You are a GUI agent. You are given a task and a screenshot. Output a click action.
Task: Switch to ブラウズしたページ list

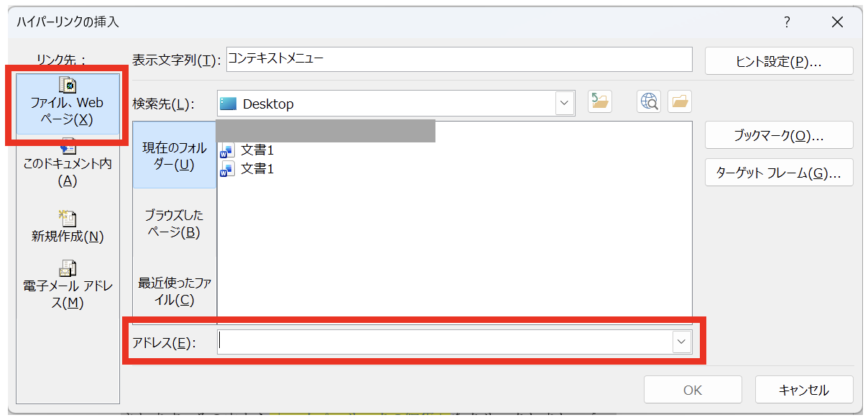[x=175, y=224]
